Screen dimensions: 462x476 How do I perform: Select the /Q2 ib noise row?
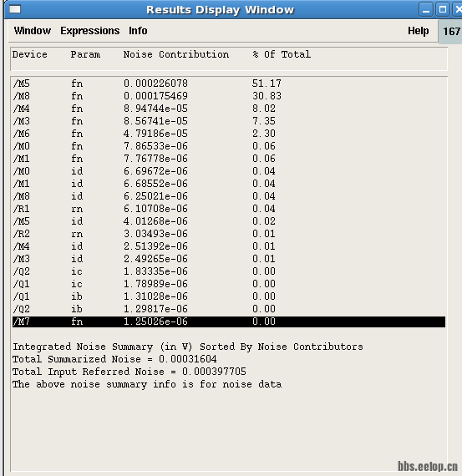coord(229,309)
